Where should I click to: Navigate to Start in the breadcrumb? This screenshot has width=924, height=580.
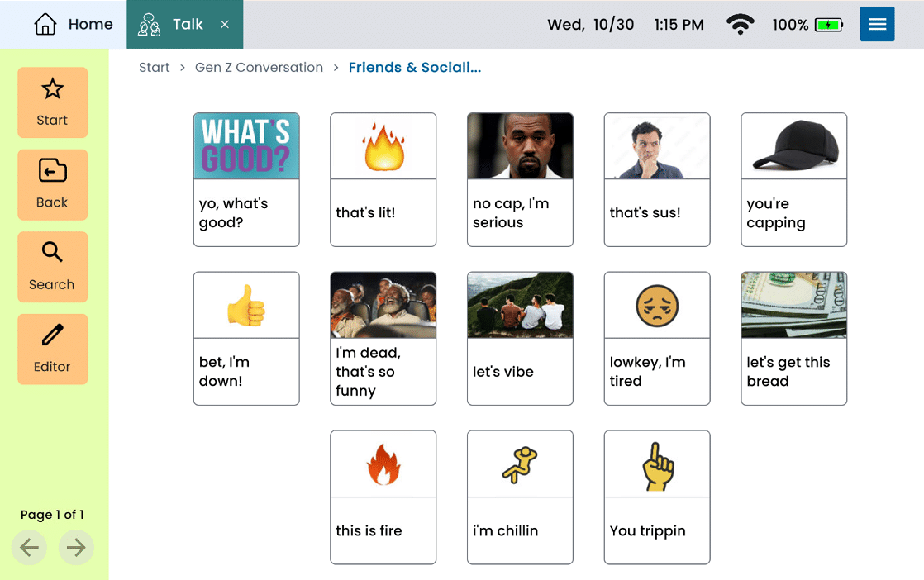pos(154,68)
